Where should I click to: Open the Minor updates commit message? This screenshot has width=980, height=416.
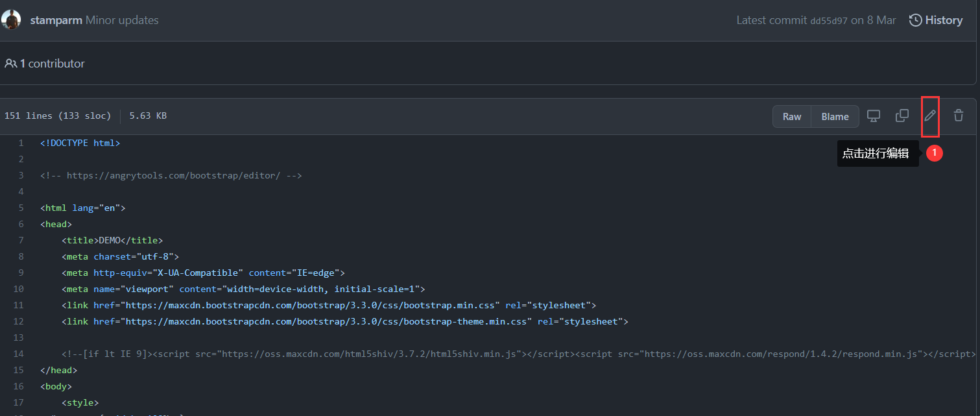pos(122,20)
